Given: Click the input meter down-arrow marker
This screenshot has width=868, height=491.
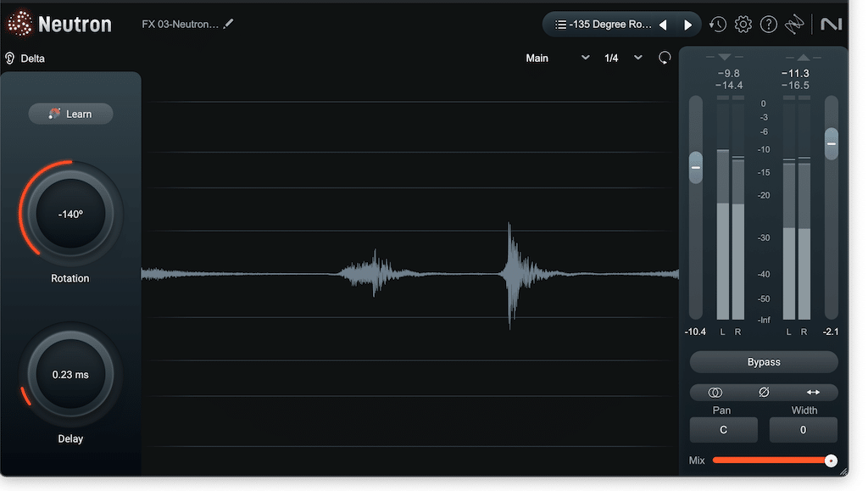Looking at the screenshot, I should [724, 57].
